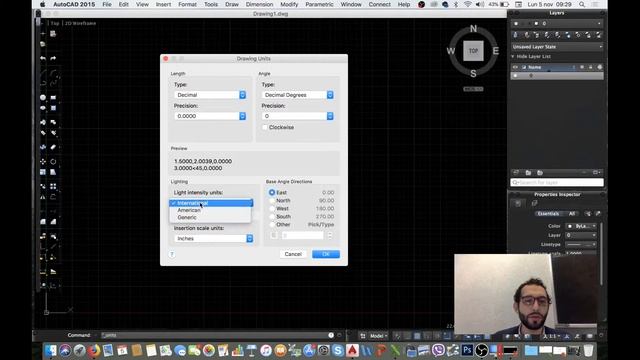Click the OK button in Drawing Units

pos(326,254)
